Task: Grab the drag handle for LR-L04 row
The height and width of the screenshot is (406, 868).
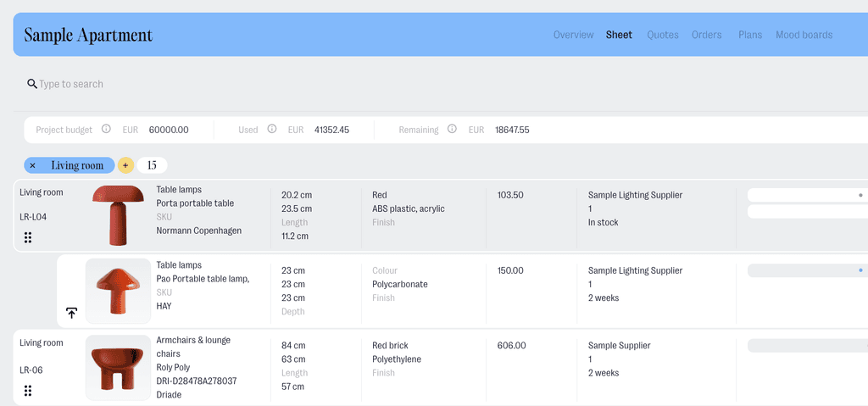Action: tap(28, 237)
